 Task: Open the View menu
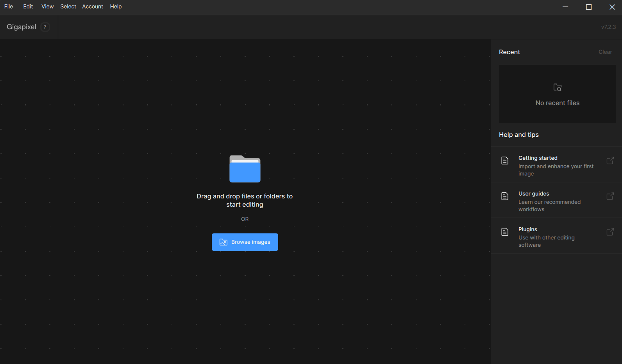pyautogui.click(x=48, y=7)
